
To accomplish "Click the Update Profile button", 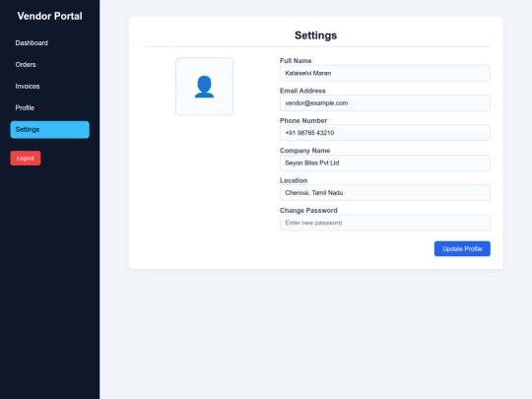I will (462, 248).
